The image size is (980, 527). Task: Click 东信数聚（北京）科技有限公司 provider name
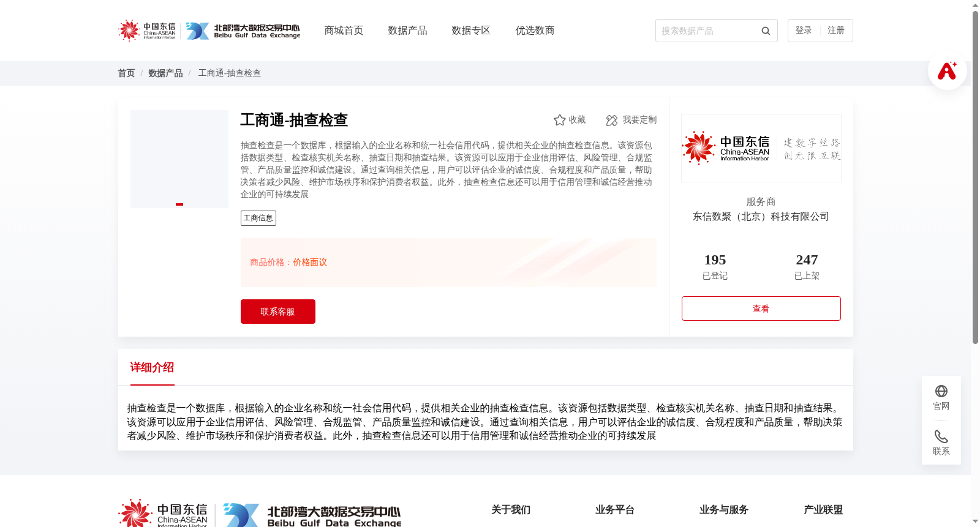pos(761,217)
